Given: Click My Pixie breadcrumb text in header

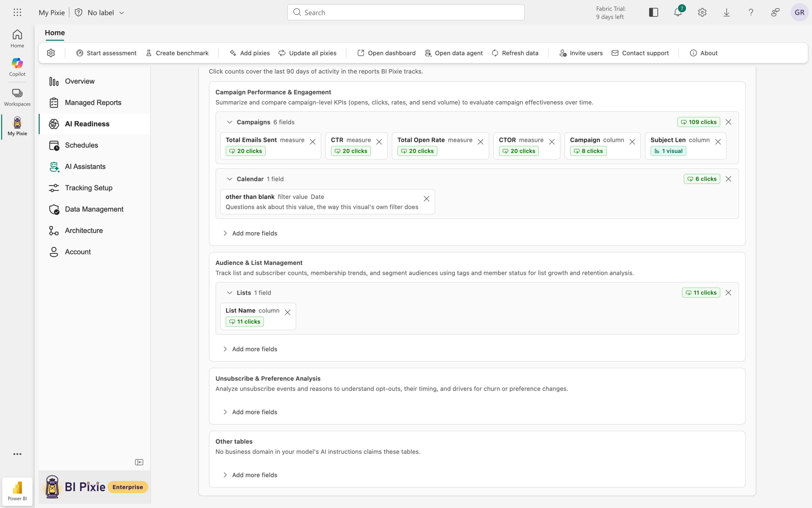Looking at the screenshot, I should (52, 12).
